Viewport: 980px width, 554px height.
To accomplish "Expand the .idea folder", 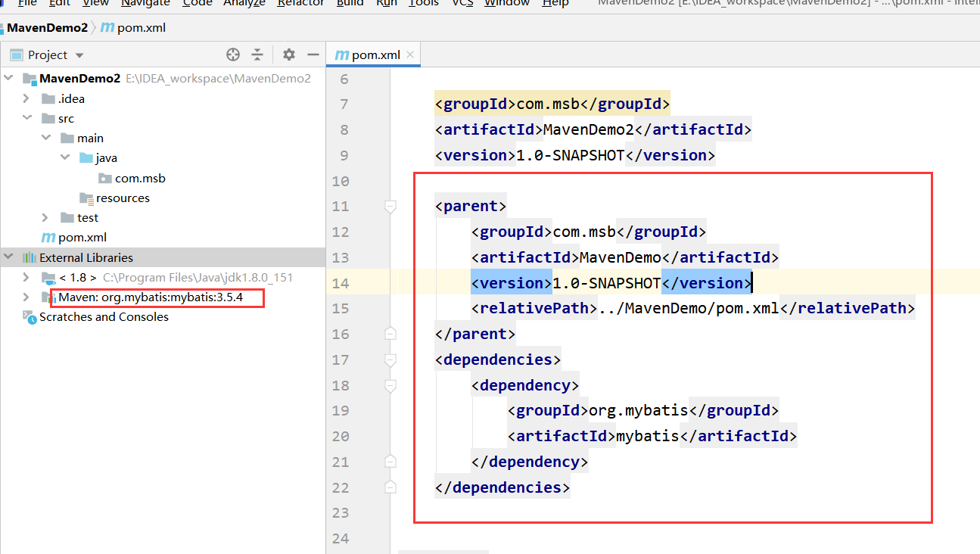I will click(x=25, y=98).
